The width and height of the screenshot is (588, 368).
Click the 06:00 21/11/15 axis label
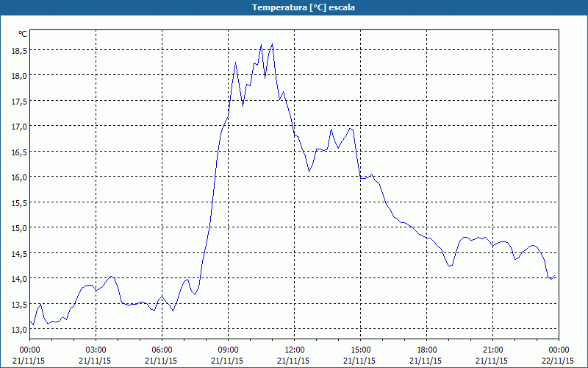(161, 355)
